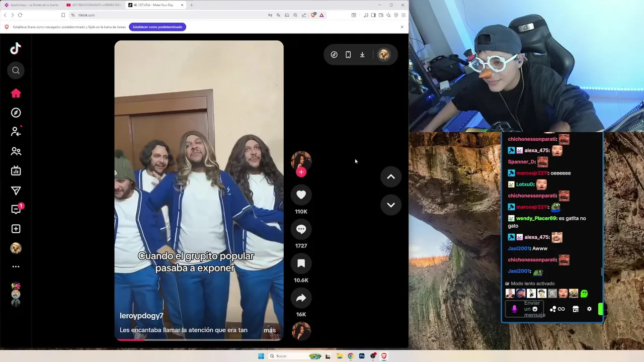
Task: Click 'Establecer como predeterminado' button
Action: [x=157, y=27]
